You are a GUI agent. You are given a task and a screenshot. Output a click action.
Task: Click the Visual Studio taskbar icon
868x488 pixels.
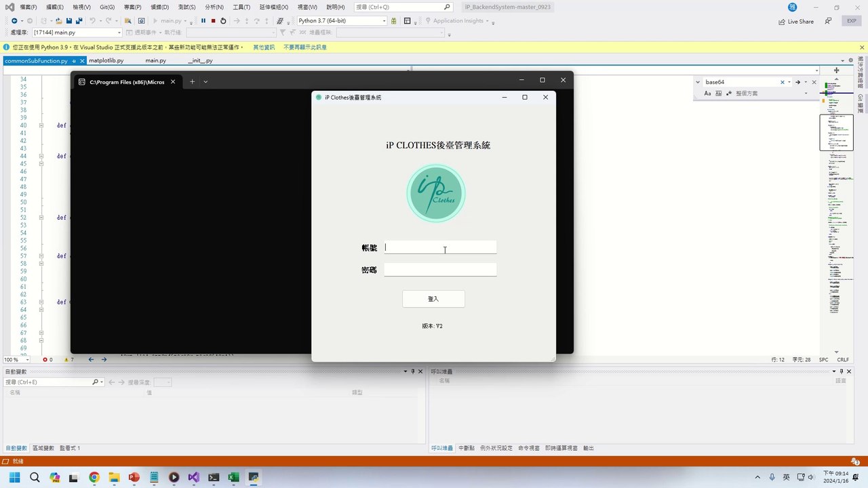pos(194,477)
